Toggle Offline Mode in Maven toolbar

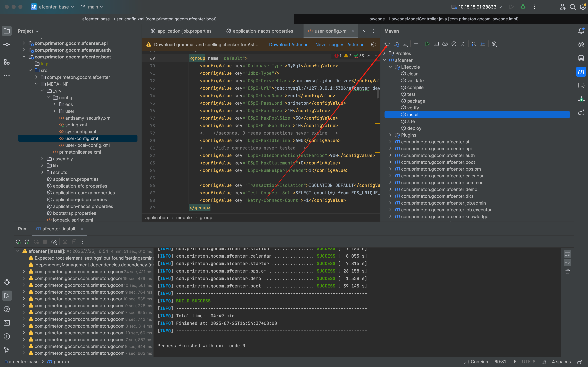pos(445,44)
